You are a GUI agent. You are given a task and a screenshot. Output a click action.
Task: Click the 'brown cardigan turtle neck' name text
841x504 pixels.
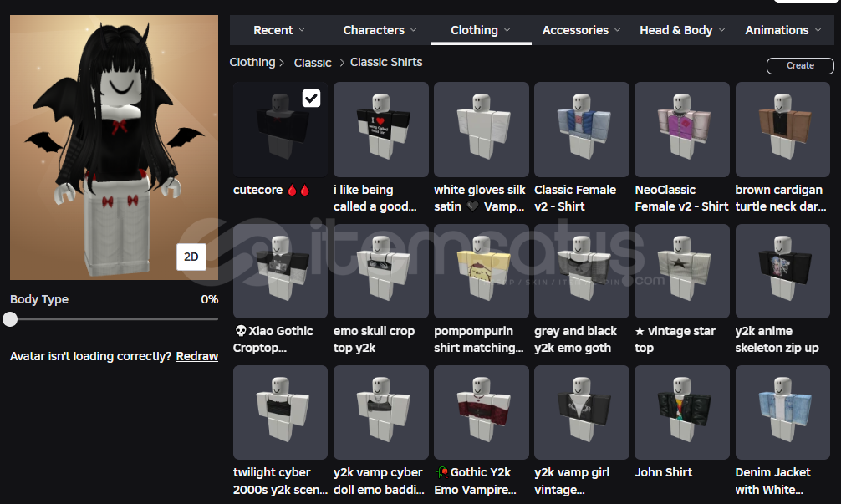pyautogui.click(x=781, y=198)
